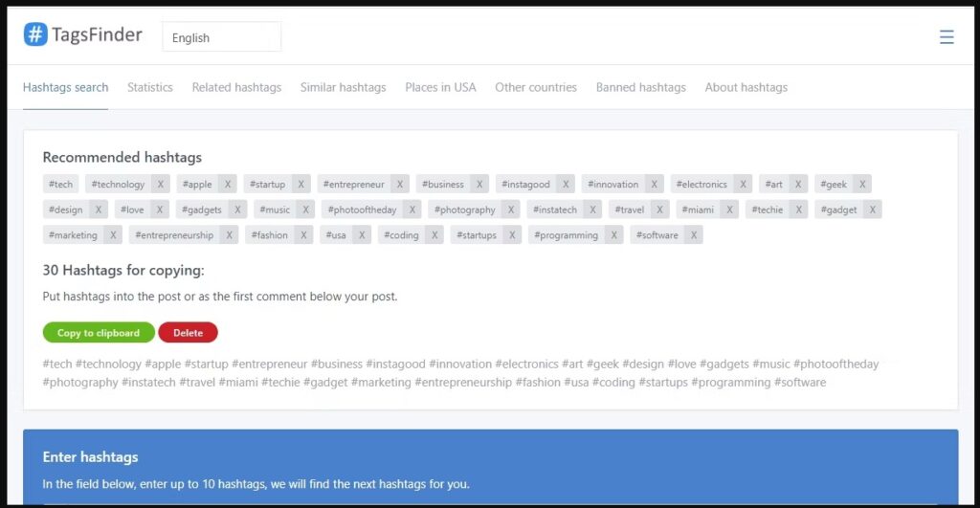Click the TagsFinder hashtag logo icon
The width and height of the screenshot is (980, 508).
pyautogui.click(x=35, y=35)
